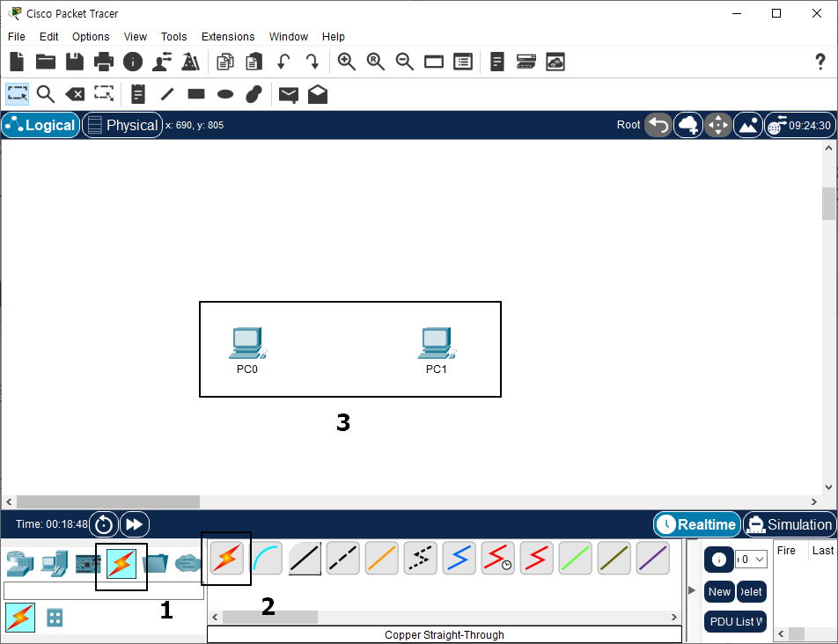Choose the green Octal cable
Image resolution: width=838 pixels, height=644 pixels.
[x=575, y=559]
